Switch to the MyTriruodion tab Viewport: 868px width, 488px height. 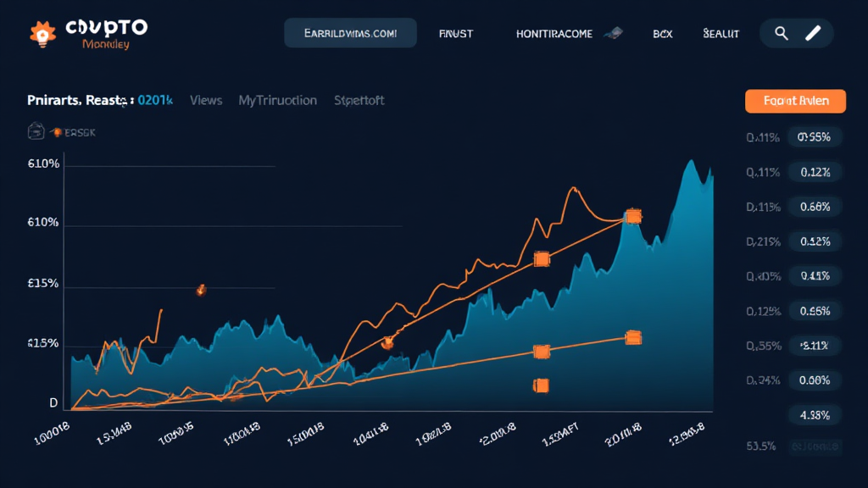[x=277, y=100]
